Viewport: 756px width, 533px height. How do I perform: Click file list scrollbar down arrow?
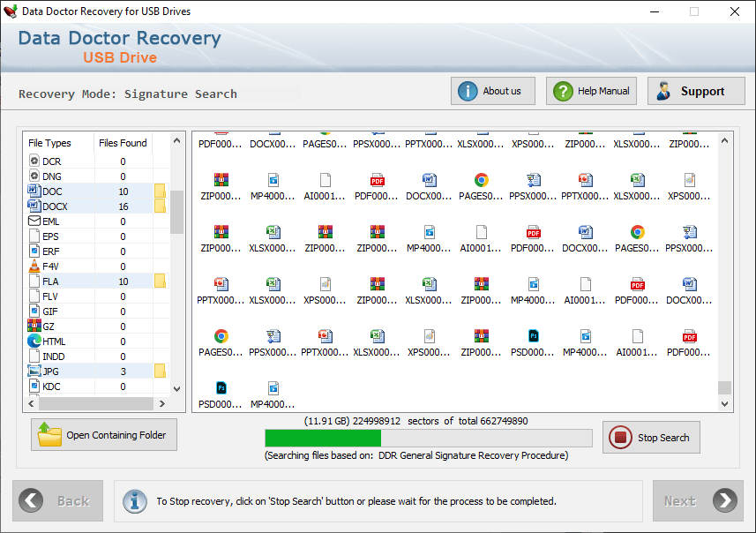724,404
